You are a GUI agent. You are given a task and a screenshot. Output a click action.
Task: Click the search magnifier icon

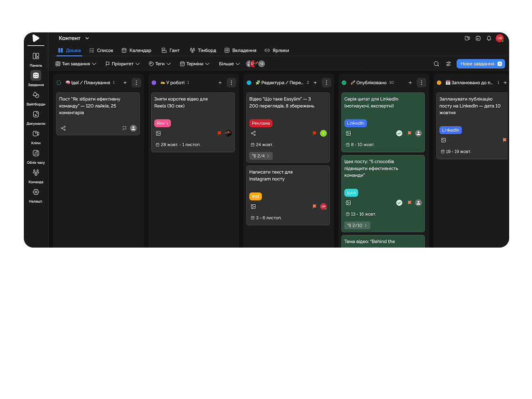(x=436, y=64)
